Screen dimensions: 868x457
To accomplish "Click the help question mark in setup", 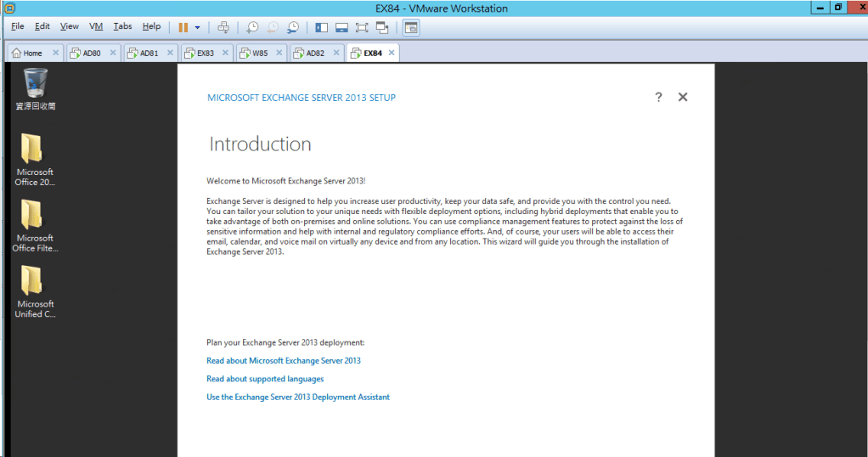I will pyautogui.click(x=658, y=97).
